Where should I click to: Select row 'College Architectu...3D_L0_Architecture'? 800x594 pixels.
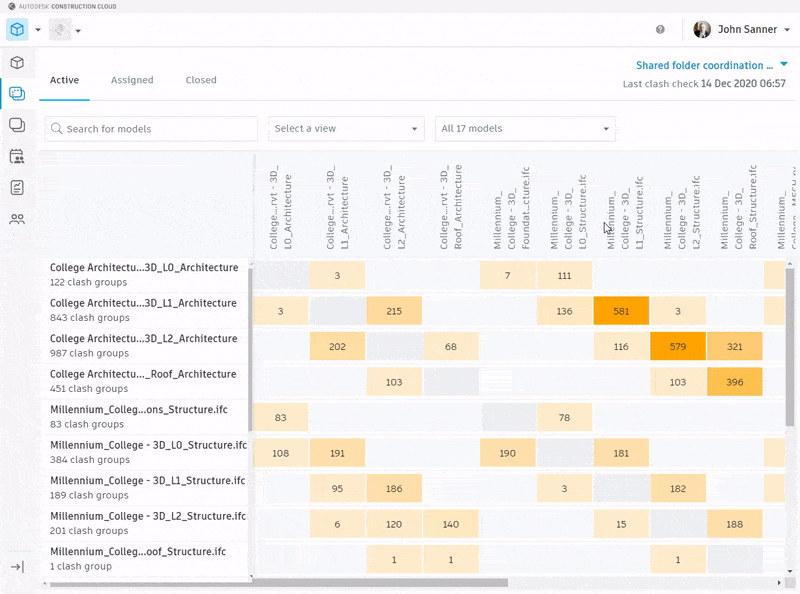[x=146, y=275]
